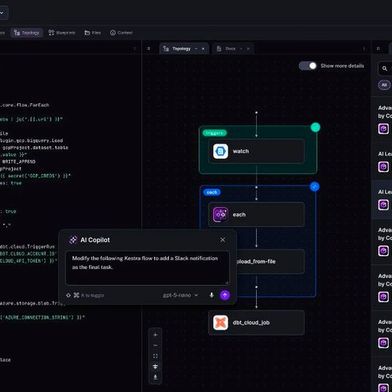Close the AI Copilot dialog
Screen dimensions: 392x392
pos(223,240)
